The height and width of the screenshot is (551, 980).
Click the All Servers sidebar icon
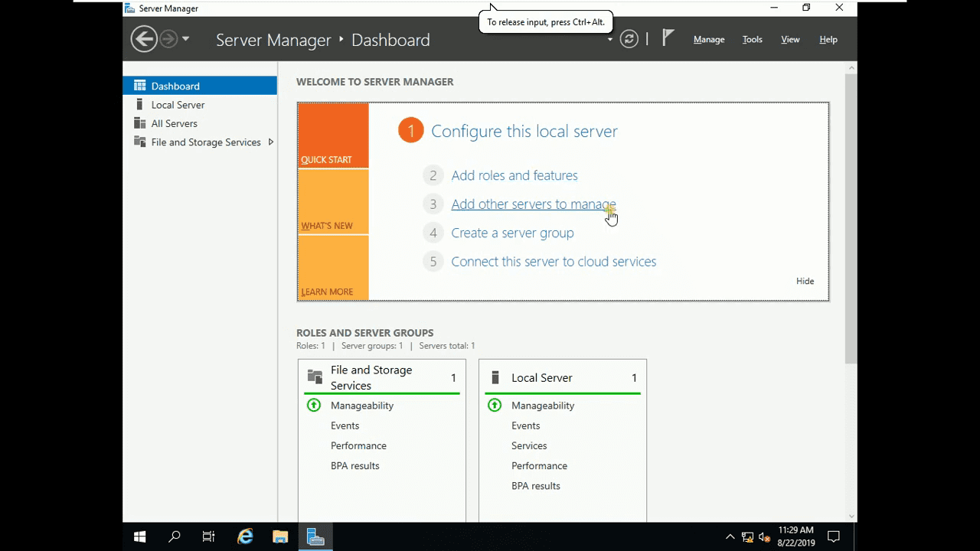(139, 123)
